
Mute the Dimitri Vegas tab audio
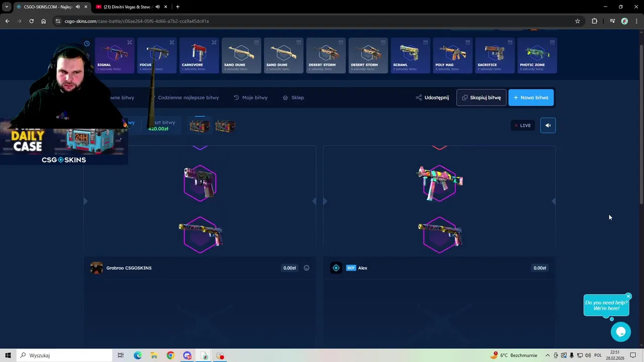157,7
